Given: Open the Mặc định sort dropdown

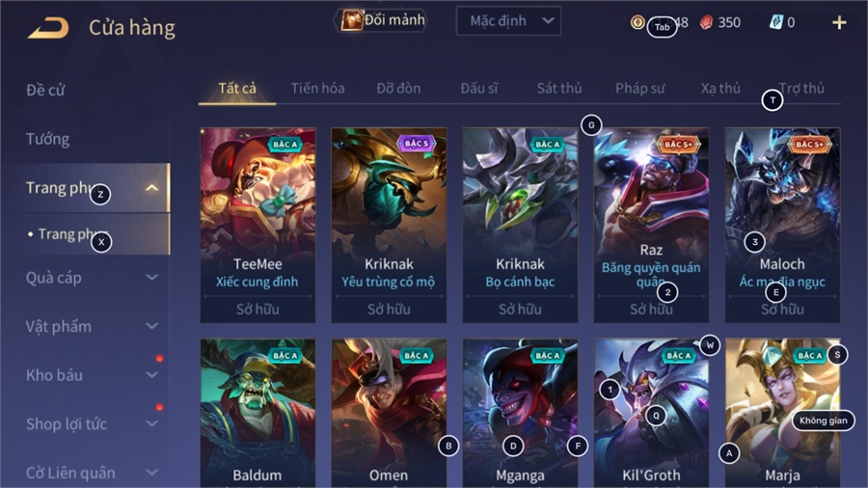Looking at the screenshot, I should pos(508,21).
